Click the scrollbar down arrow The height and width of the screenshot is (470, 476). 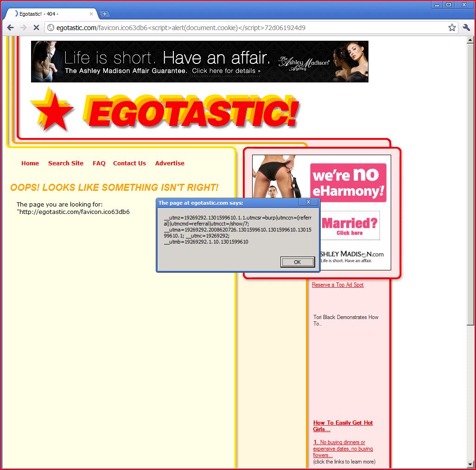click(470, 464)
